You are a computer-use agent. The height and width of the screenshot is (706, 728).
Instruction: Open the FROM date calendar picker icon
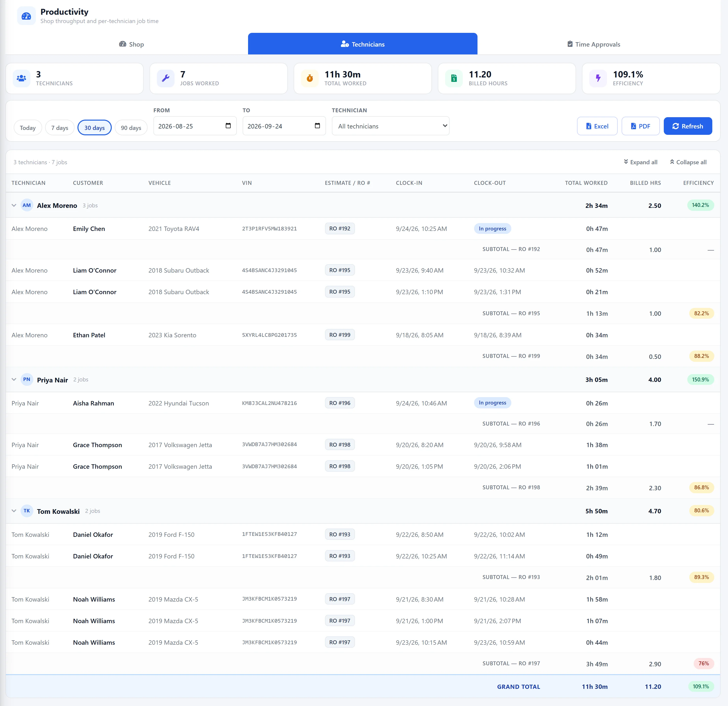(x=228, y=126)
